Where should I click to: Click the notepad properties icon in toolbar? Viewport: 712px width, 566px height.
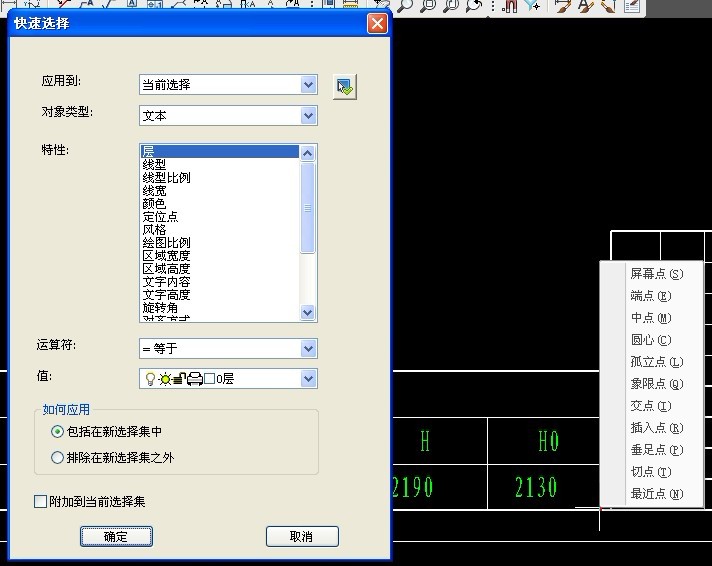coord(632,5)
